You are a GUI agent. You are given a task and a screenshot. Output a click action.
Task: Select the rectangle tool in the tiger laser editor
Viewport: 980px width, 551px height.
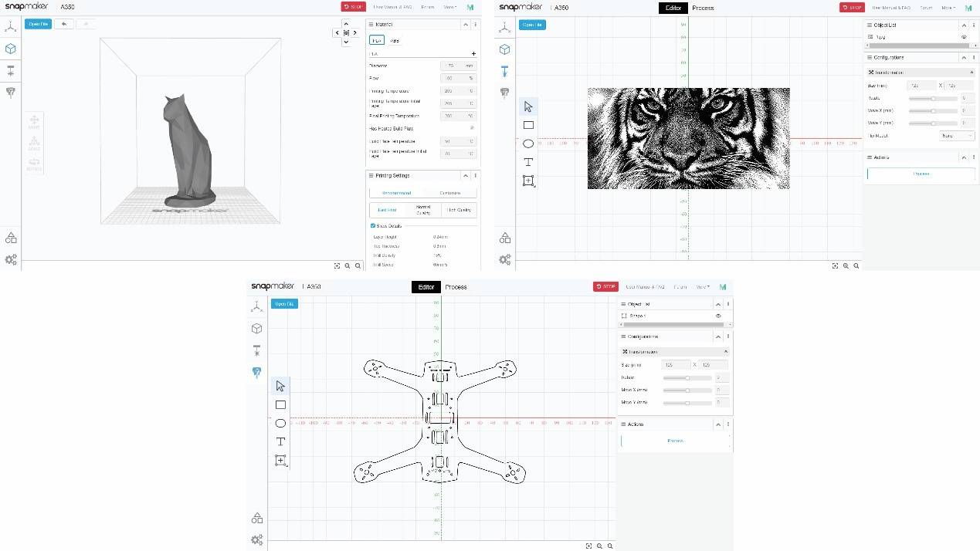528,125
